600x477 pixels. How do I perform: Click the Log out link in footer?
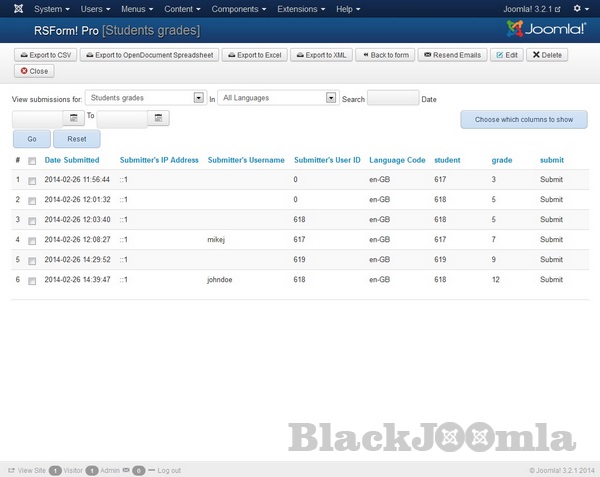click(x=169, y=470)
